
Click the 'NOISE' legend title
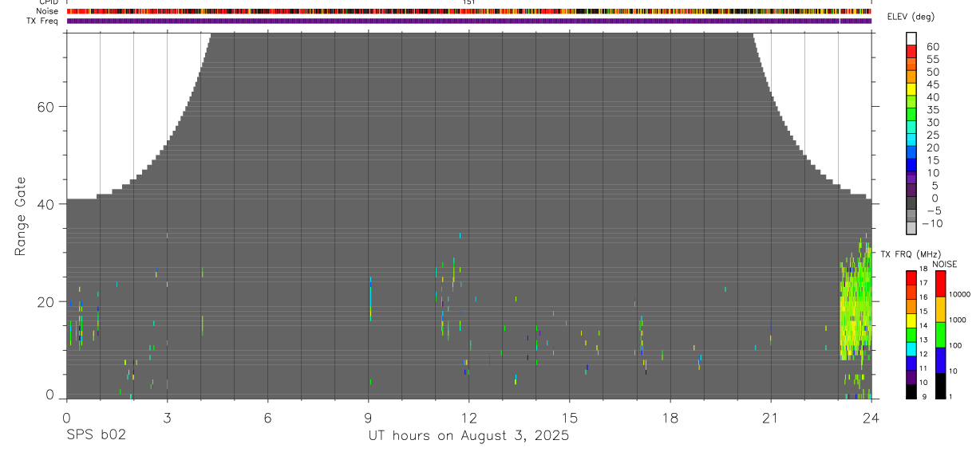pos(945,264)
